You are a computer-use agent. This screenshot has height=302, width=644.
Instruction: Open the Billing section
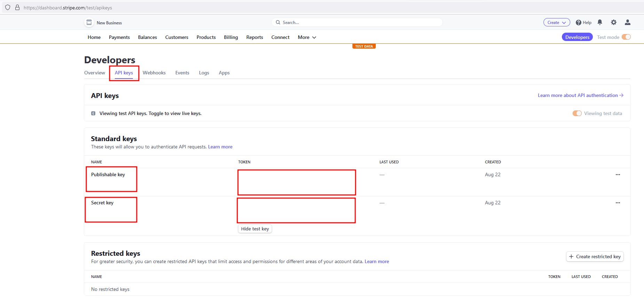(x=231, y=37)
